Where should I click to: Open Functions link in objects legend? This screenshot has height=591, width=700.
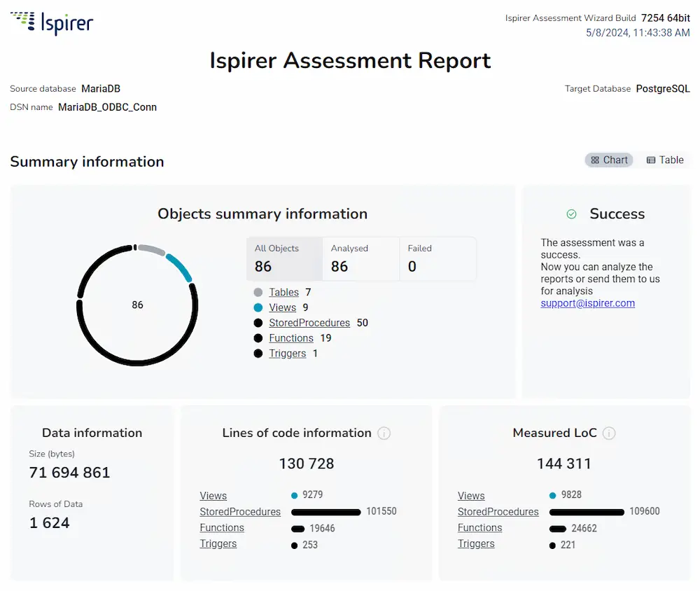tap(290, 338)
